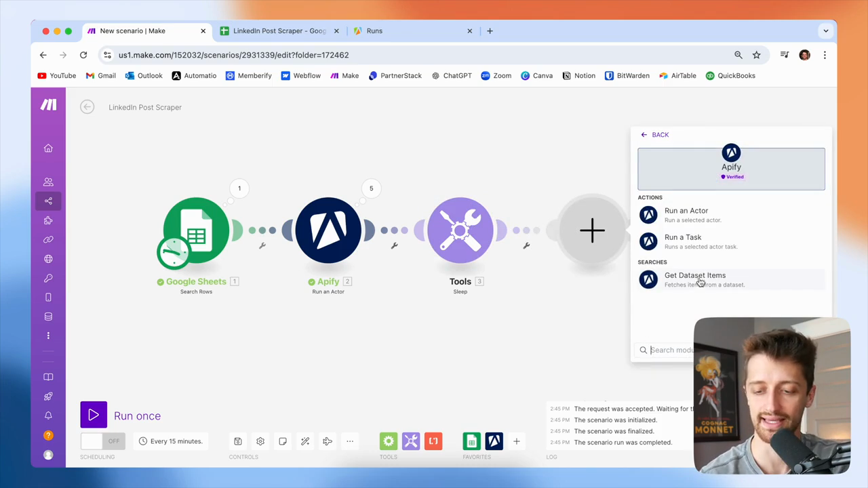The height and width of the screenshot is (488, 868).
Task: Open the YouTube bookmark
Action: click(57, 76)
